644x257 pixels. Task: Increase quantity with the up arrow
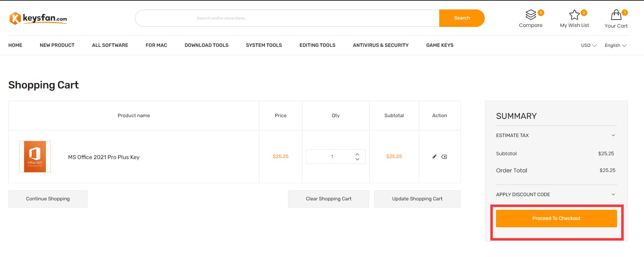(357, 154)
